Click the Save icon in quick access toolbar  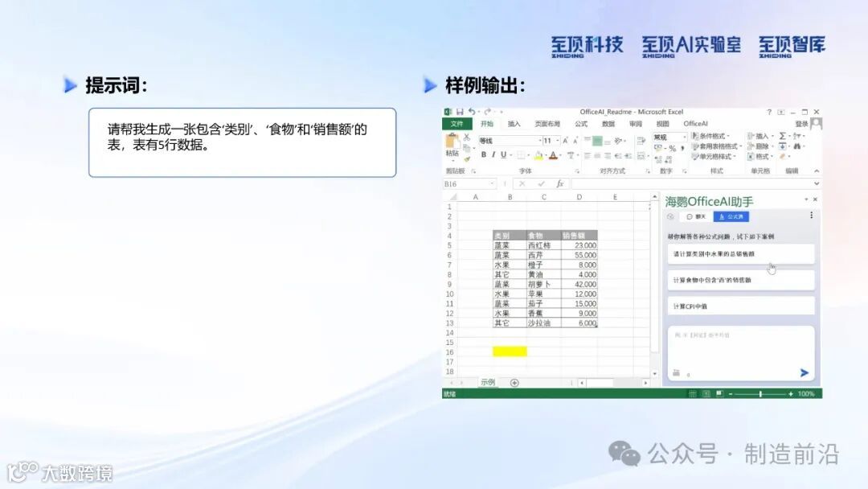[460, 112]
